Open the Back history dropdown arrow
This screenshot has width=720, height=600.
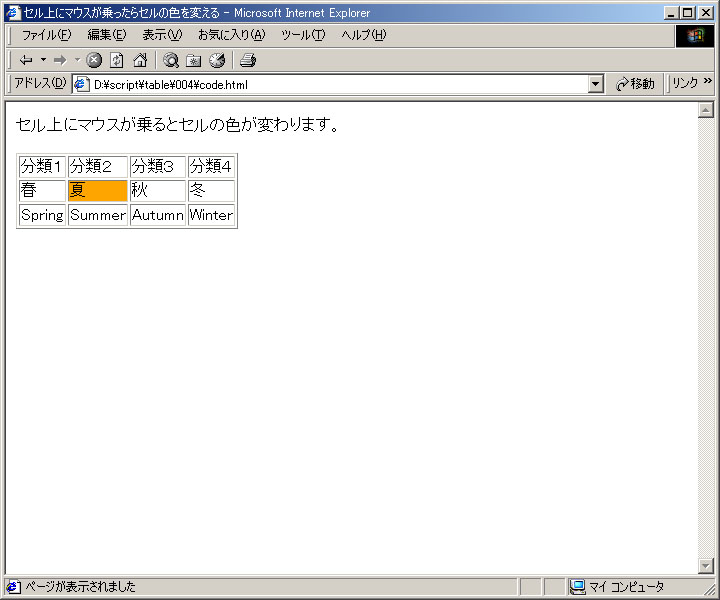point(43,60)
